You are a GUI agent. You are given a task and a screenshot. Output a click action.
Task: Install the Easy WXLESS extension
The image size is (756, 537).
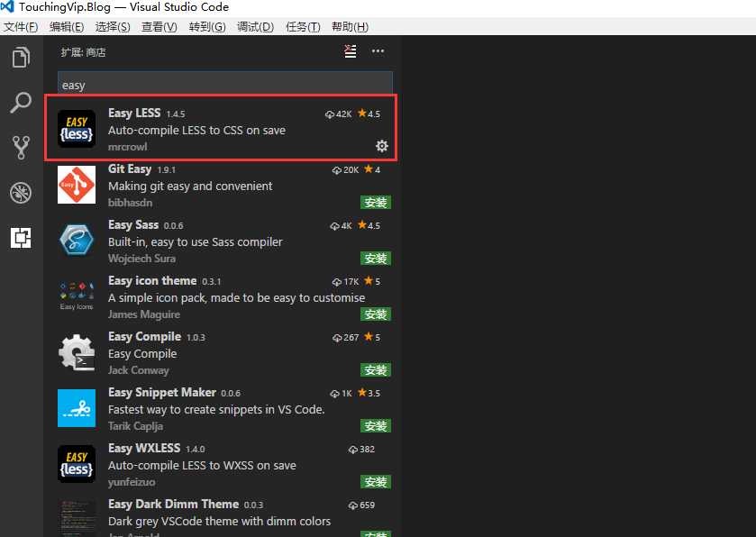(x=376, y=482)
